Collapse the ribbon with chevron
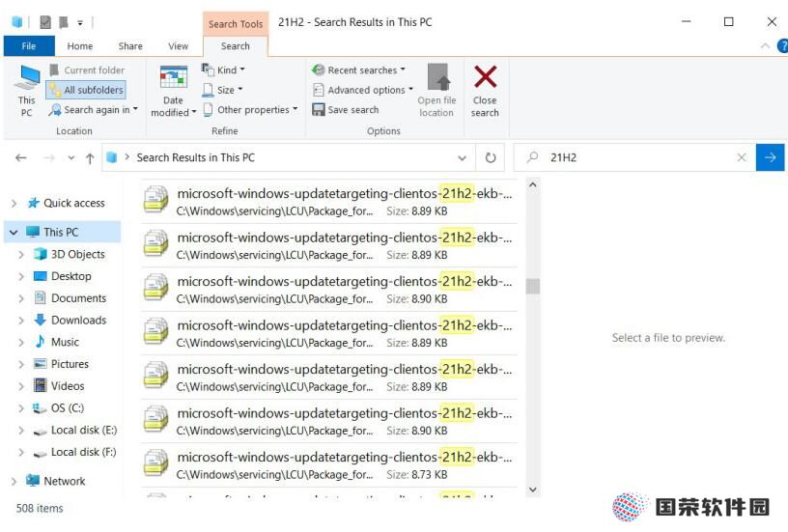Viewport: 788px width, 532px height. (765, 46)
